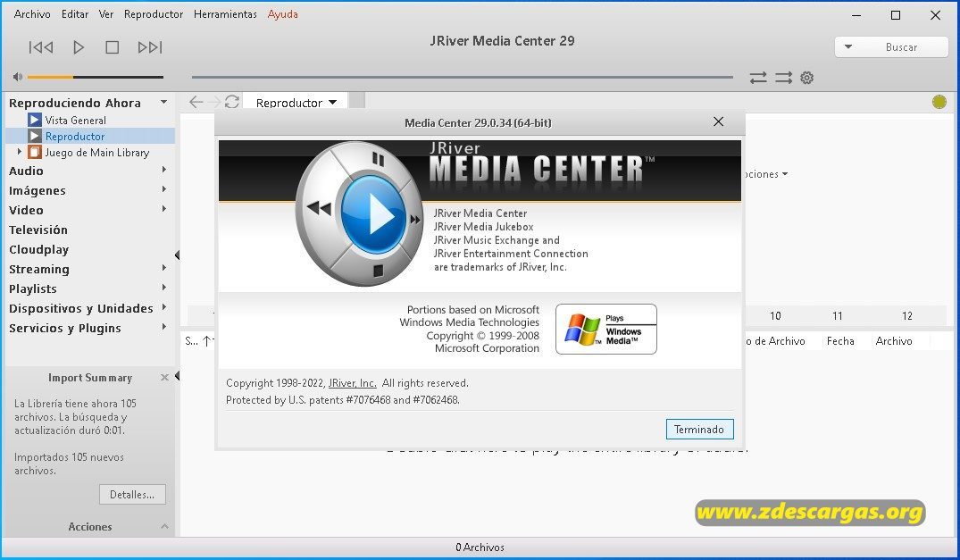Open the JRiver, Inc. link
This screenshot has height=560, width=960.
pyautogui.click(x=352, y=383)
